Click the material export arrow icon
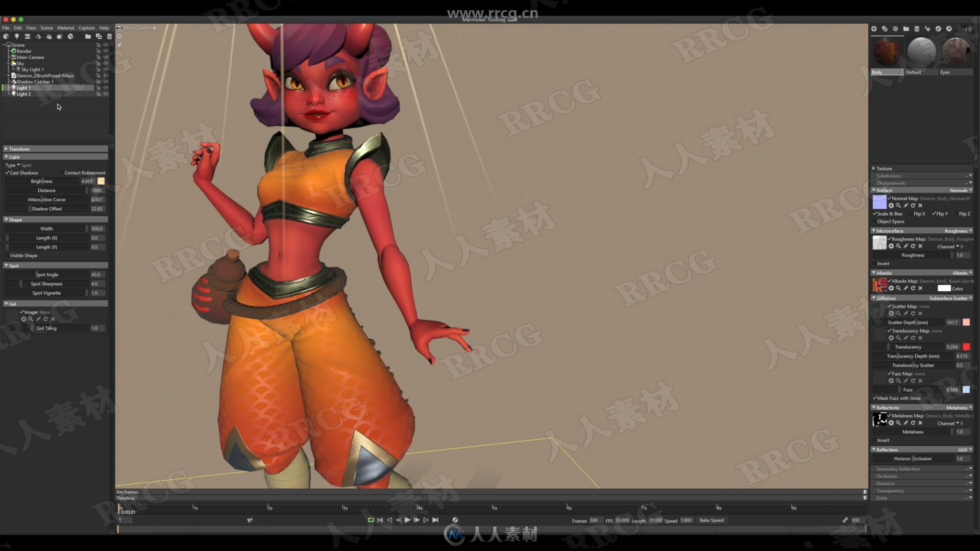Image resolution: width=980 pixels, height=551 pixels. [949, 29]
